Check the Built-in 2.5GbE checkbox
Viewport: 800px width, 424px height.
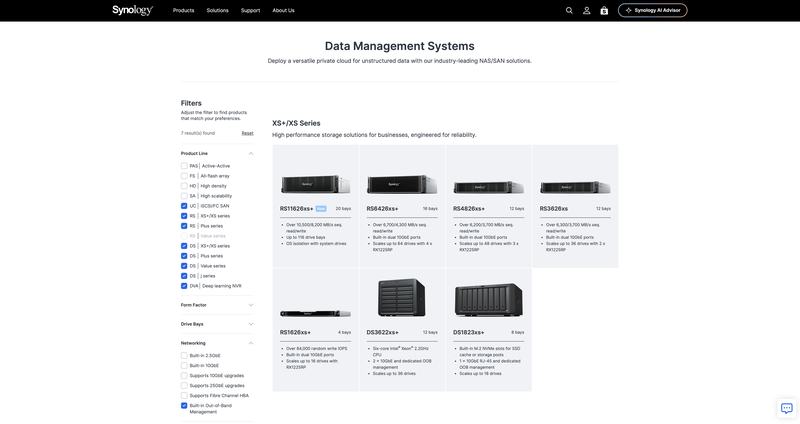tap(184, 356)
